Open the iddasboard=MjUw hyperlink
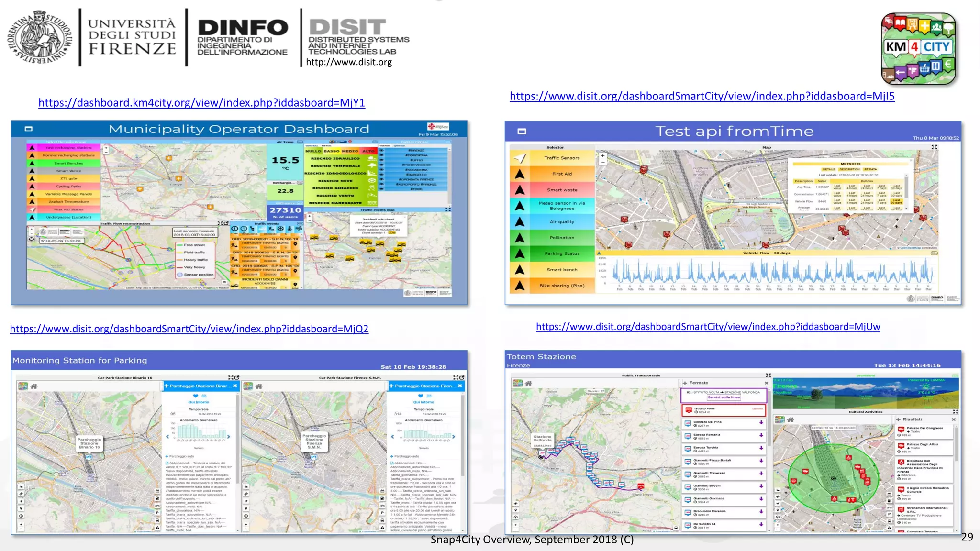The image size is (980, 551). [x=708, y=327]
